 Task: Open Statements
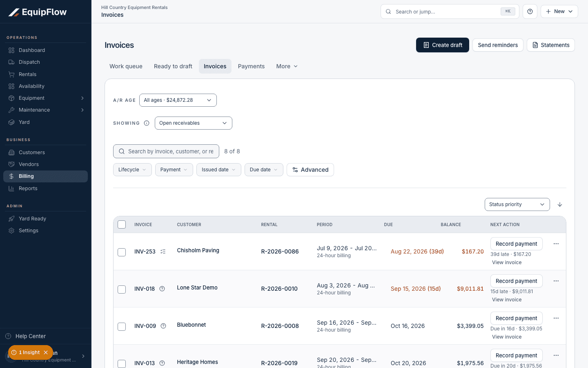(551, 45)
